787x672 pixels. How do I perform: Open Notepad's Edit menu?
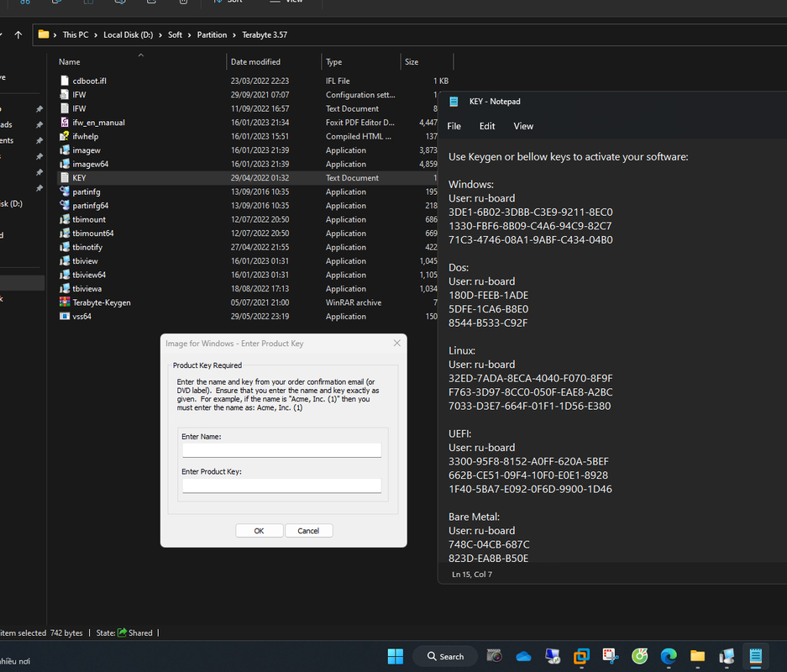pos(487,126)
